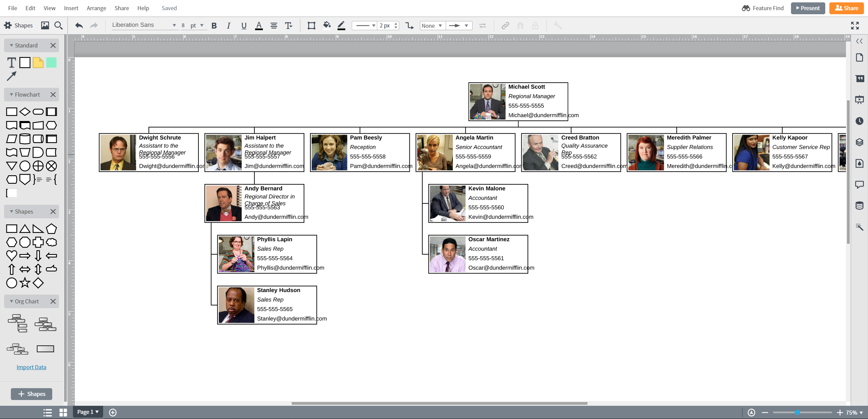Choose text alignment icon
The height and width of the screenshot is (419, 868).
(x=274, y=25)
